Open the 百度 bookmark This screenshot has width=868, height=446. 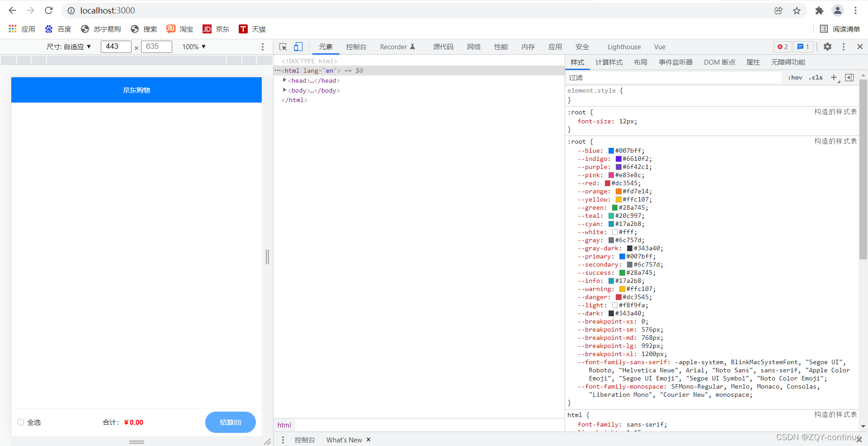point(58,29)
